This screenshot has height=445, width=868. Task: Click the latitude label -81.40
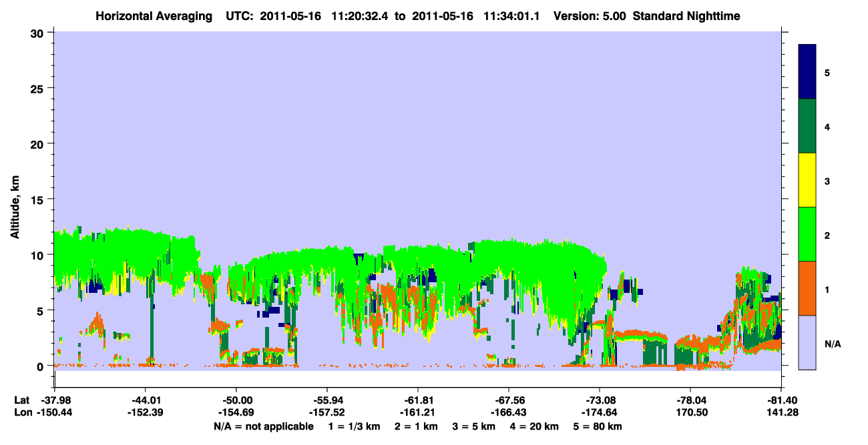pyautogui.click(x=781, y=400)
